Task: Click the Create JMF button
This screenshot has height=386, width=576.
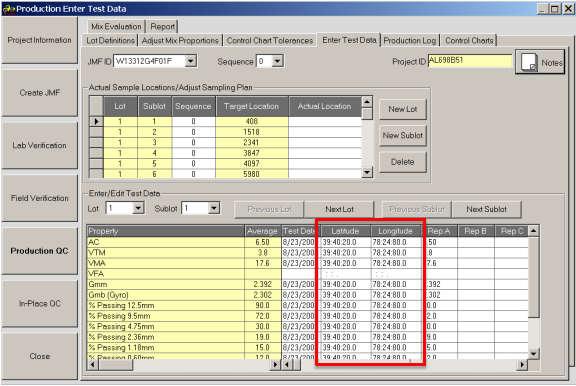Action: point(40,93)
